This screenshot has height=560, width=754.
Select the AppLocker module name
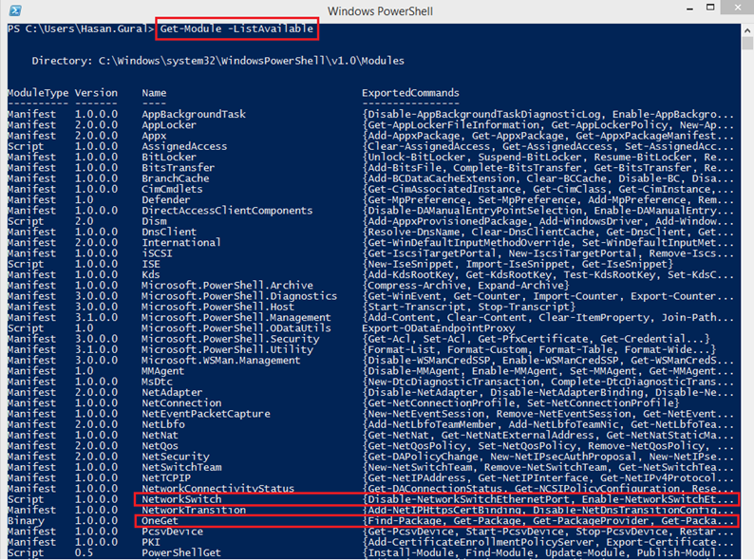click(169, 125)
